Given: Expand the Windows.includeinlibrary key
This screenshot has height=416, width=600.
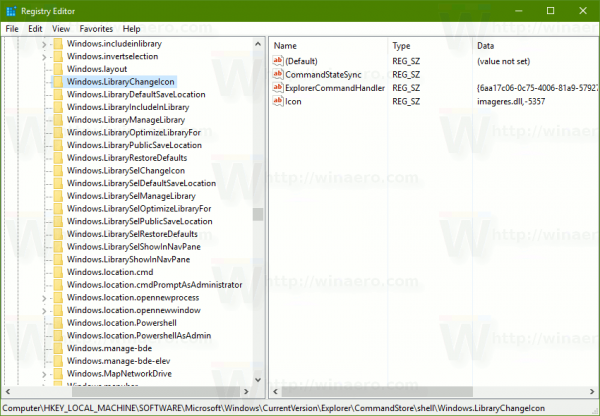Looking at the screenshot, I should [44, 45].
